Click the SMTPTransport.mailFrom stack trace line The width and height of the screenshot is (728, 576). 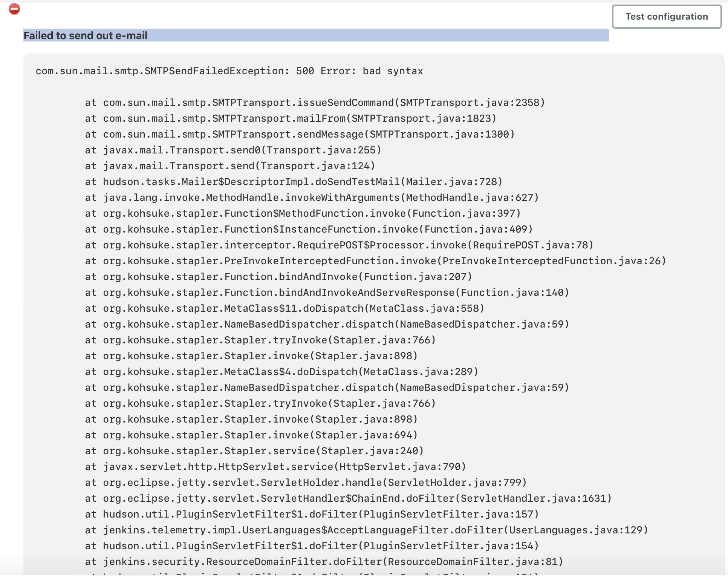tap(290, 118)
